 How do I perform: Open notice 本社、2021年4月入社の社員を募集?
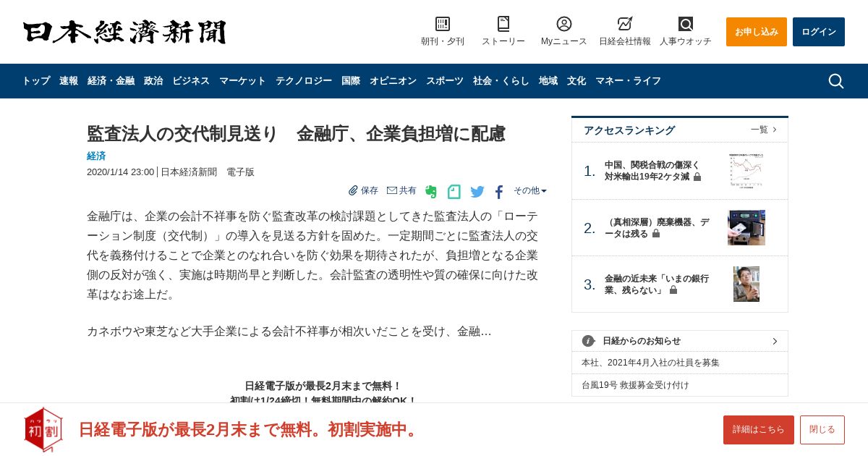(650, 363)
